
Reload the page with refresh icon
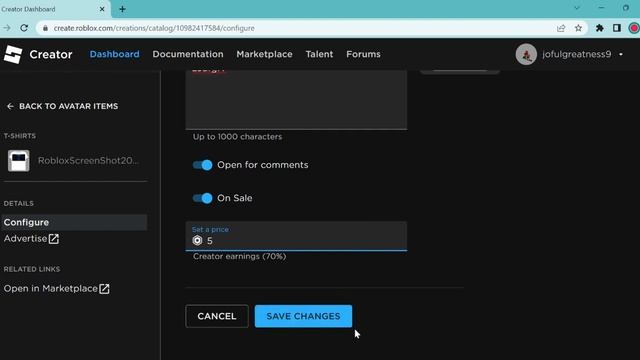coord(24,28)
